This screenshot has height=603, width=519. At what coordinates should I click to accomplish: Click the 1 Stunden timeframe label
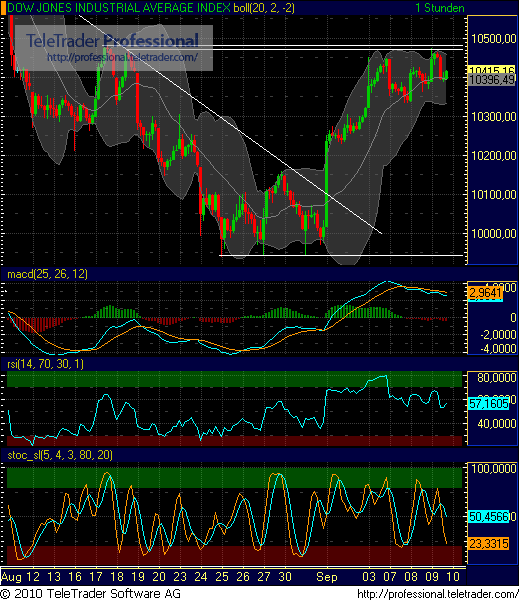440,8
